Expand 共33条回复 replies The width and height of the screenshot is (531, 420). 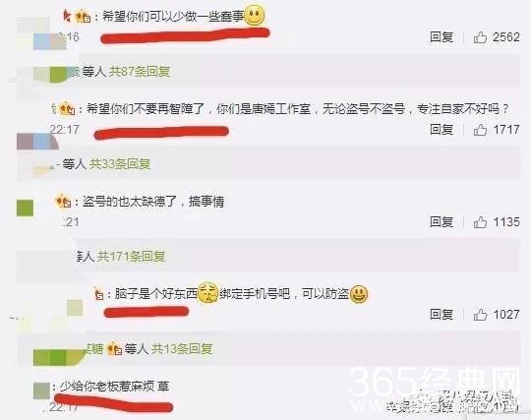[120, 164]
